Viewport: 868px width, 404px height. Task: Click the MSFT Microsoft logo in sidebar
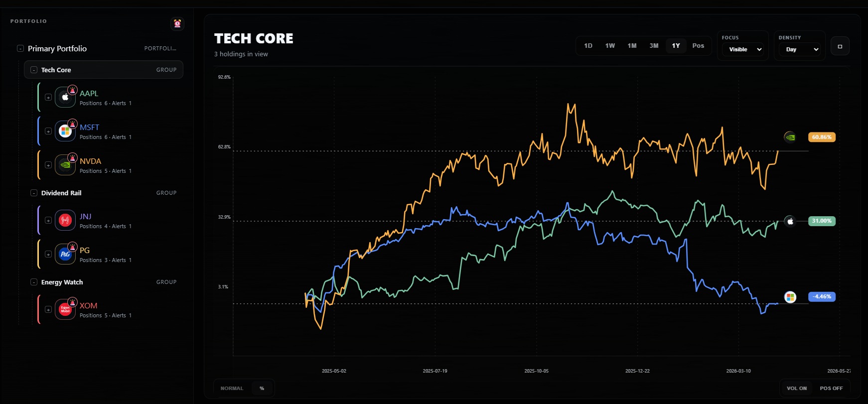(x=65, y=131)
